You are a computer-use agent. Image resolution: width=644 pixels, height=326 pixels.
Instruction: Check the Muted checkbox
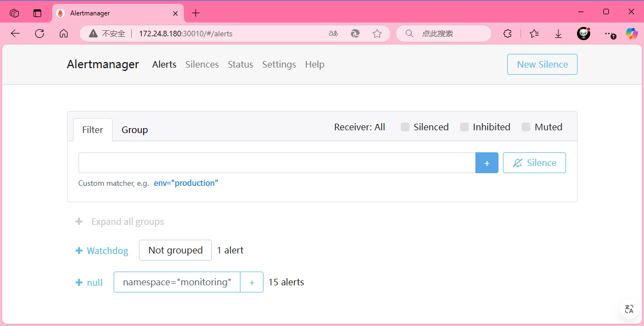tap(526, 127)
